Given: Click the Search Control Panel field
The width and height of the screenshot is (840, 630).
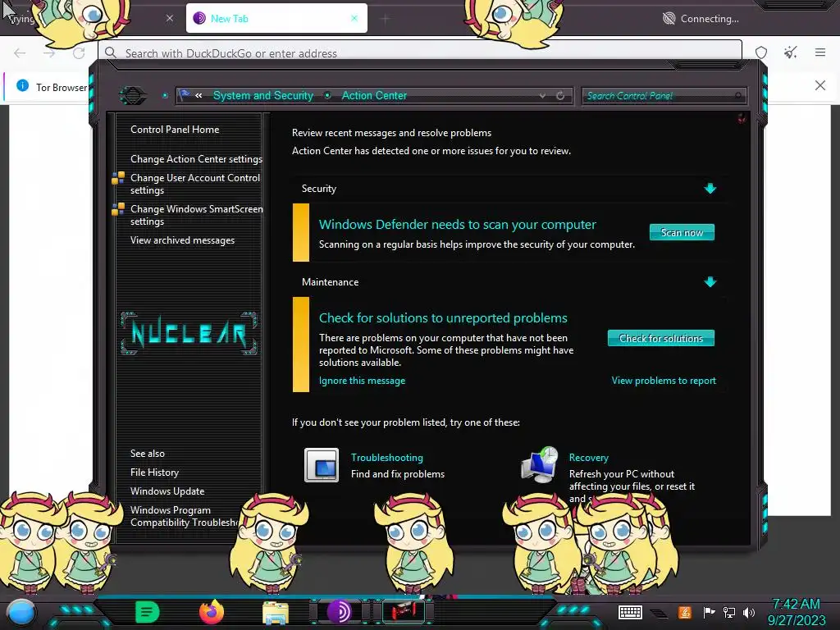Looking at the screenshot, I should pos(663,96).
